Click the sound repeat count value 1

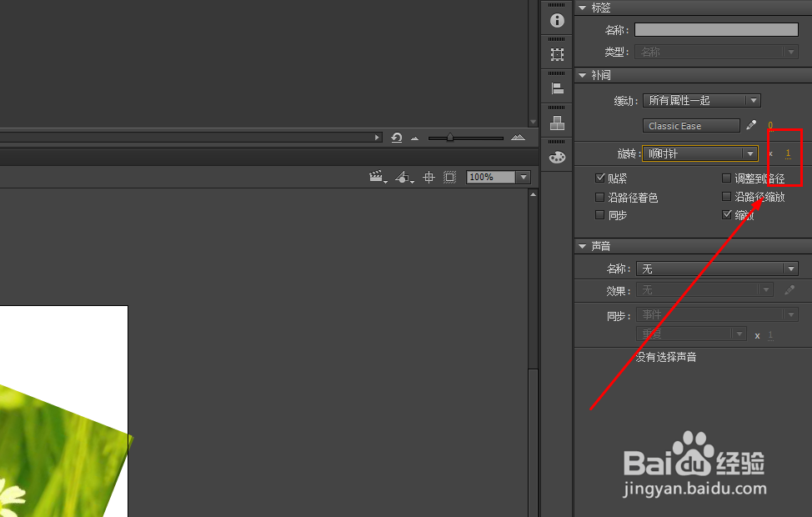click(x=770, y=335)
